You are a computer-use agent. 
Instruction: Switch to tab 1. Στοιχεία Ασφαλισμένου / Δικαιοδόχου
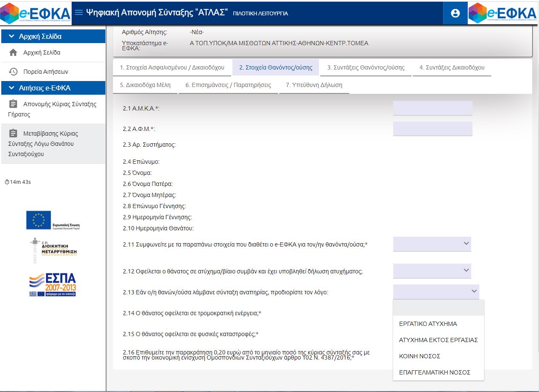(x=172, y=67)
